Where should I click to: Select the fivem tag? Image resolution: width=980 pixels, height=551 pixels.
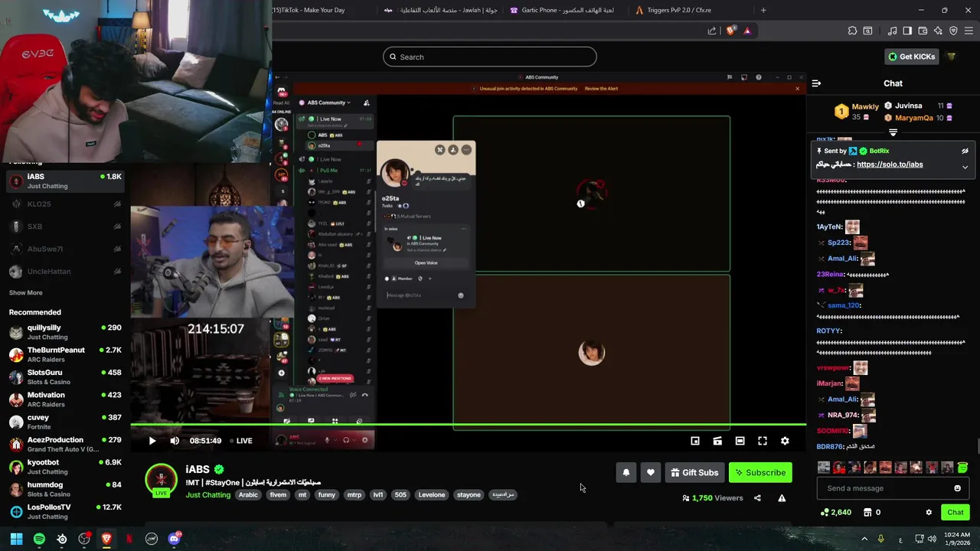pos(278,495)
